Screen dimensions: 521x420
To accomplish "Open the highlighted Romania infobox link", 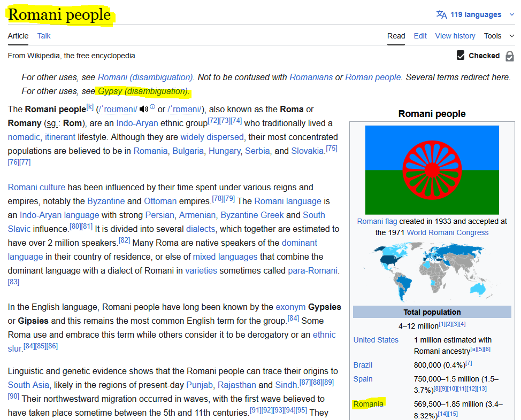I will tap(368, 404).
